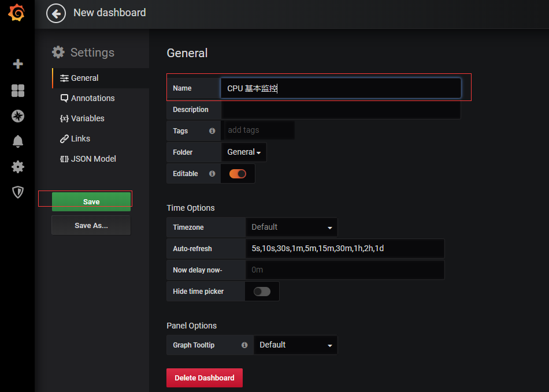The width and height of the screenshot is (549, 392).
Task: Open the Folder General dropdown
Action: [x=244, y=152]
